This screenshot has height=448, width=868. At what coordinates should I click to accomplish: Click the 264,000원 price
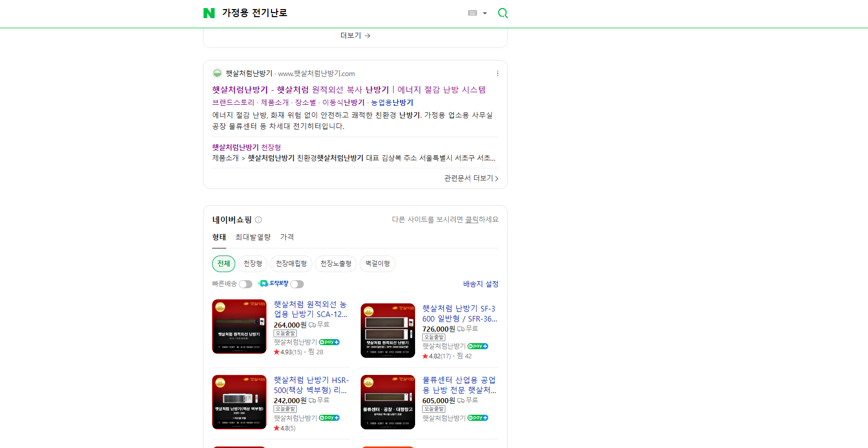(290, 325)
